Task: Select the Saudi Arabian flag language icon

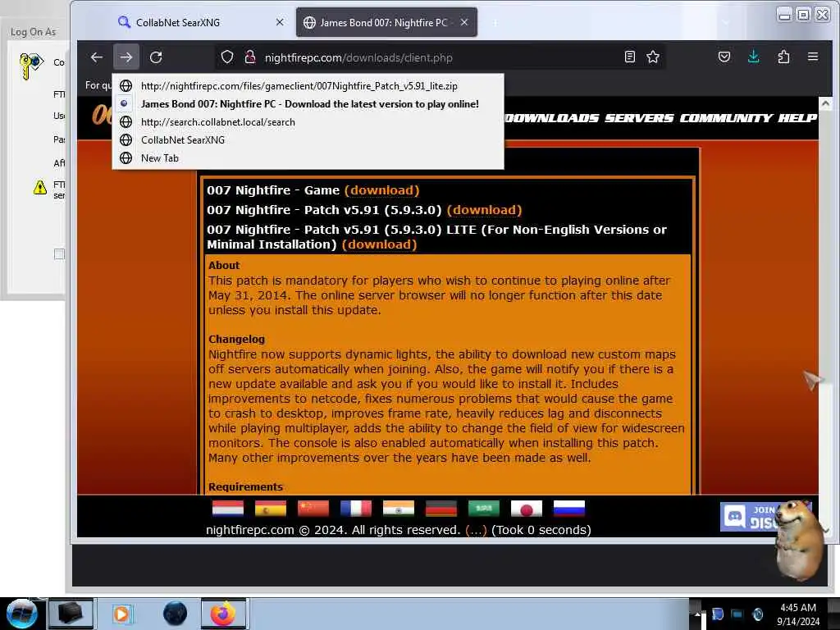Action: click(x=484, y=508)
